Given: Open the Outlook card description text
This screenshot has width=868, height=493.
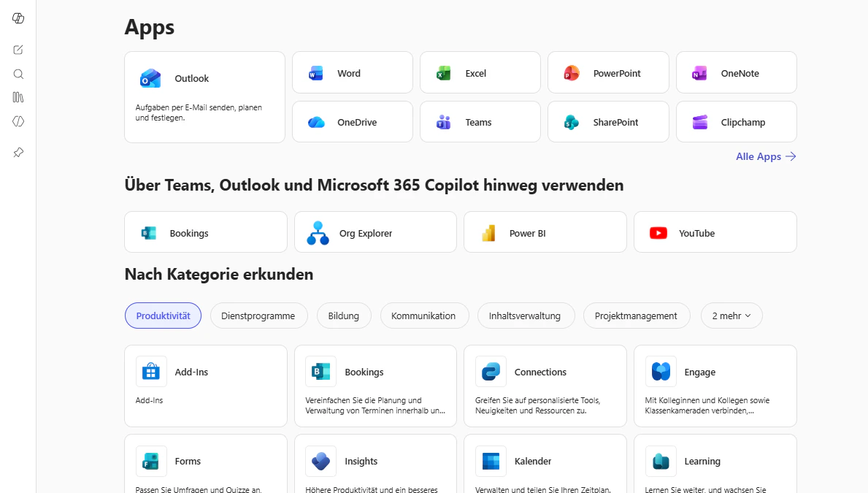Looking at the screenshot, I should 199,112.
